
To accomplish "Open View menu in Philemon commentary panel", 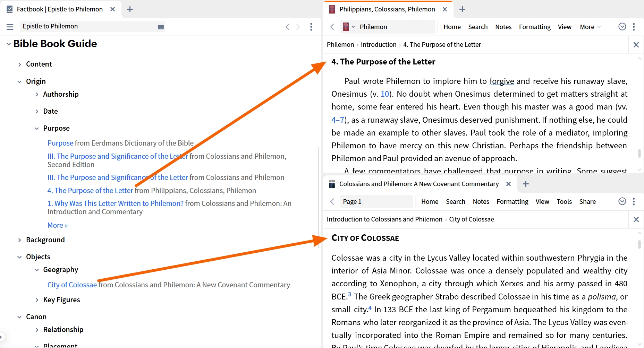I will click(565, 27).
